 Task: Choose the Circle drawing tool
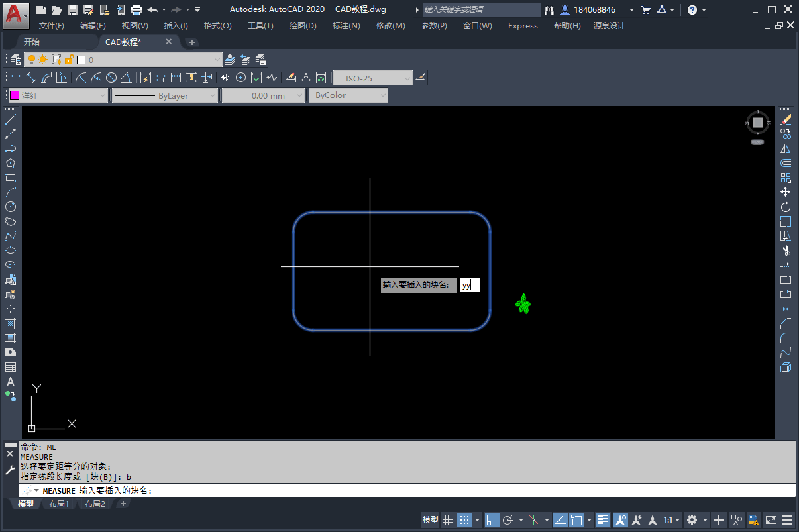11,207
